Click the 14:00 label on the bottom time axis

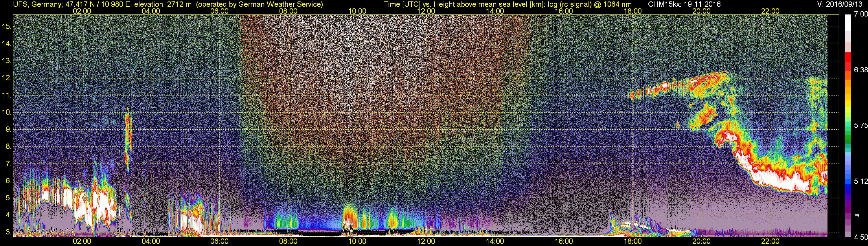[x=495, y=241]
